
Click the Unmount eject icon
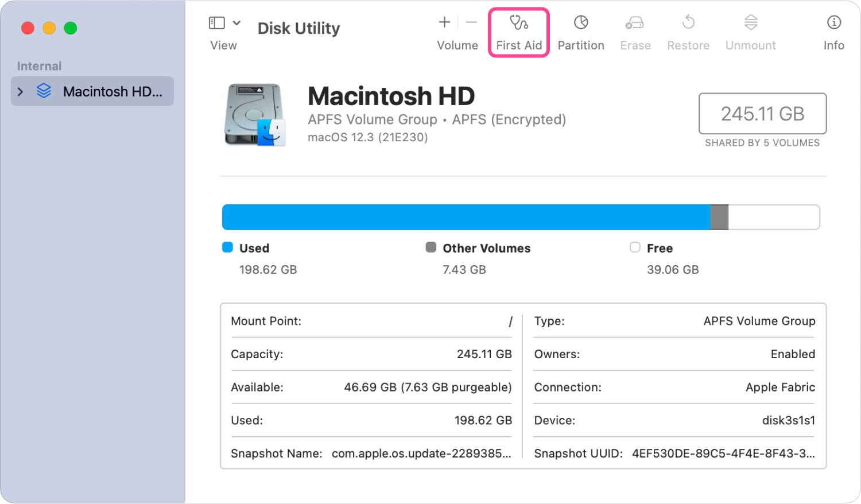(x=751, y=22)
